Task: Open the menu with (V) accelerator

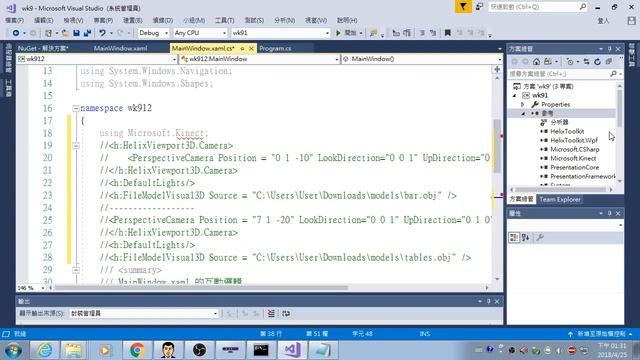Action: 73,20
